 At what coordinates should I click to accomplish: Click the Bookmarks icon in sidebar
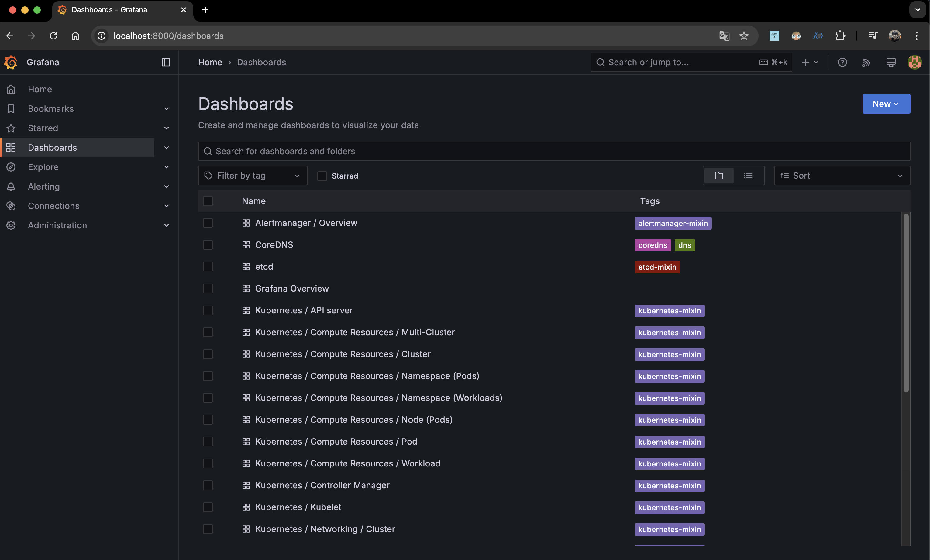click(11, 109)
